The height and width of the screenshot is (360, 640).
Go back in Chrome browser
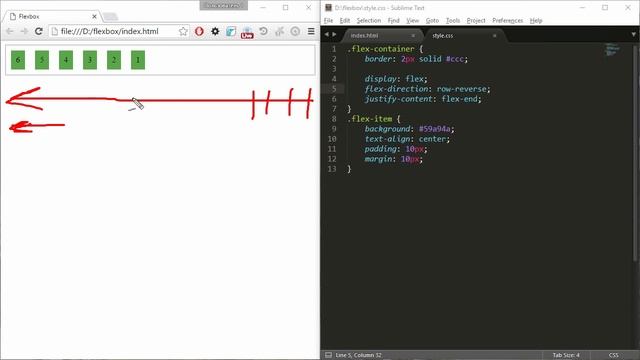(x=10, y=31)
